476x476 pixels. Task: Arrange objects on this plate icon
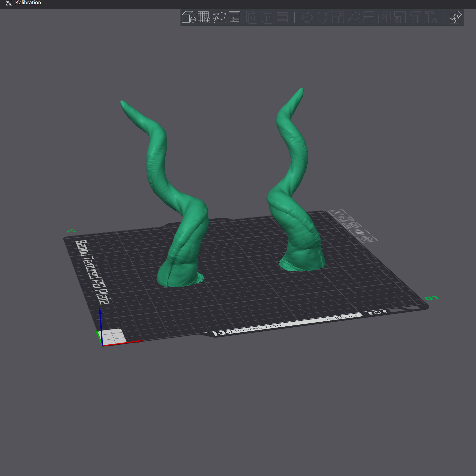tap(352, 226)
